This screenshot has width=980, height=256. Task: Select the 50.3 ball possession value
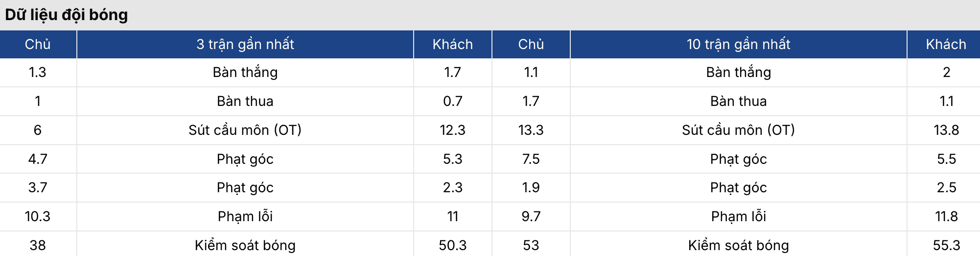click(452, 245)
